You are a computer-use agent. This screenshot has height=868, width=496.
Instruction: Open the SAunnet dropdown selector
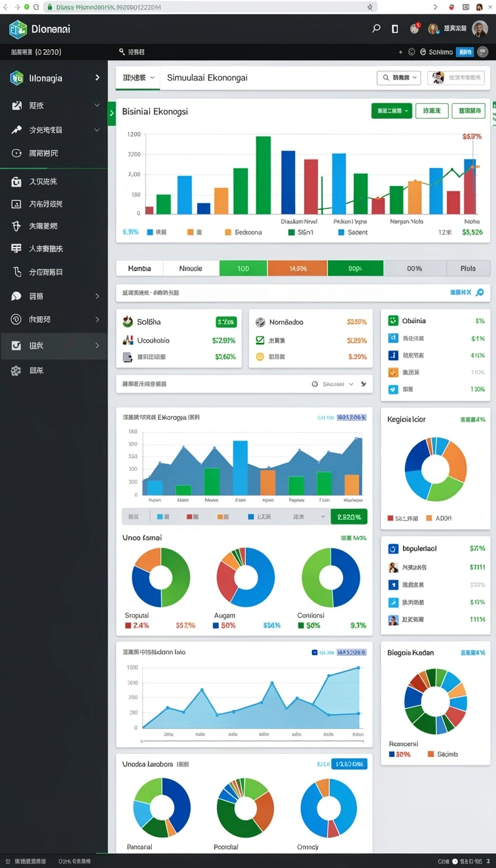[333, 384]
